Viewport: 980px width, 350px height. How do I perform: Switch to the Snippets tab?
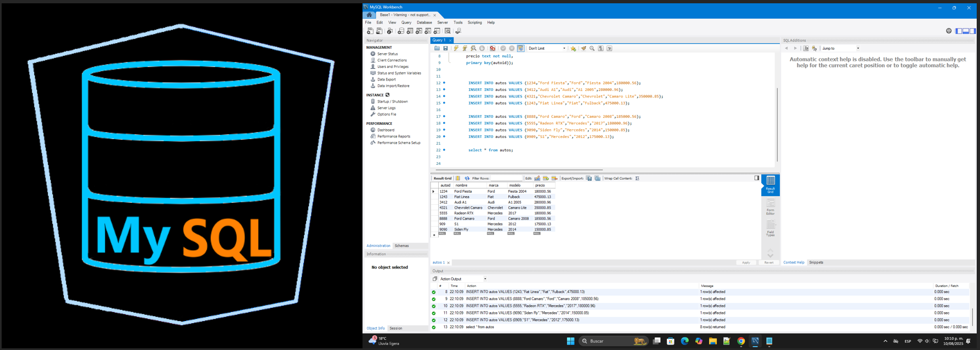click(x=816, y=262)
